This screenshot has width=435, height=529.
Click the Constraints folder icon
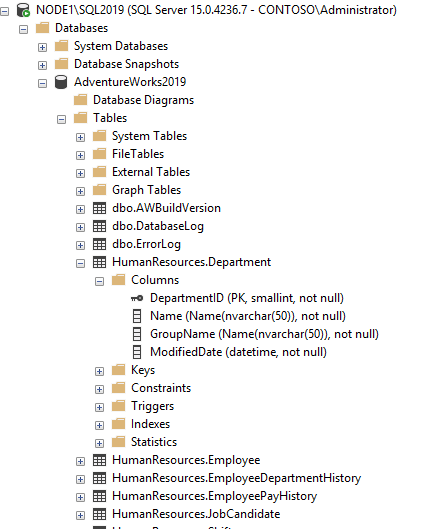118,388
